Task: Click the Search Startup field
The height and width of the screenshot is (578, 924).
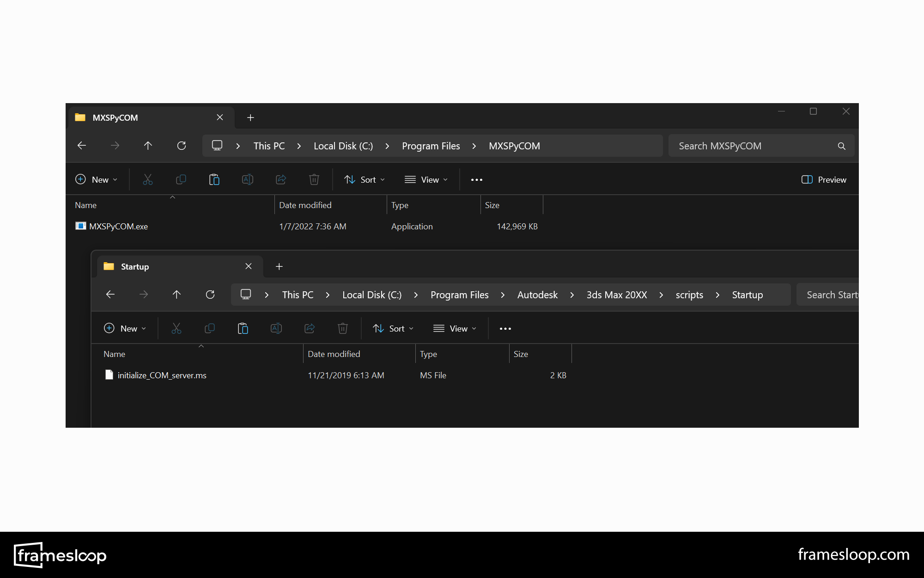Action: pyautogui.click(x=828, y=295)
